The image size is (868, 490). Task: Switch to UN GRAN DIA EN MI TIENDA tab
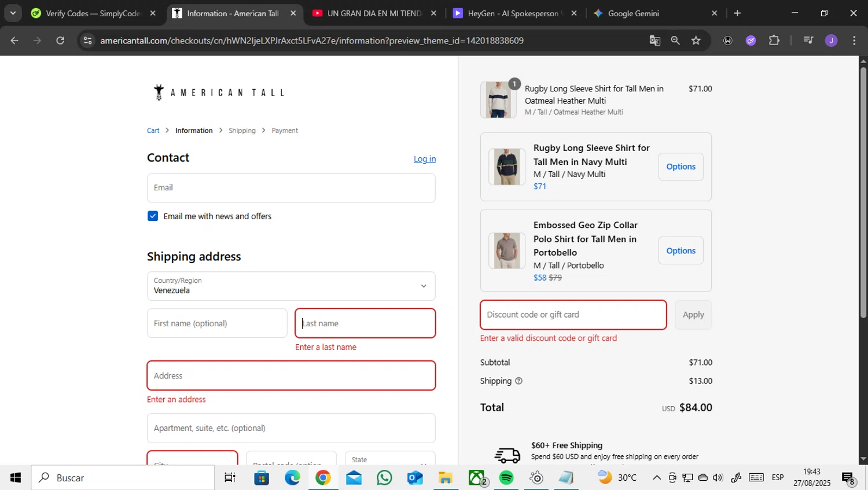pos(375,13)
